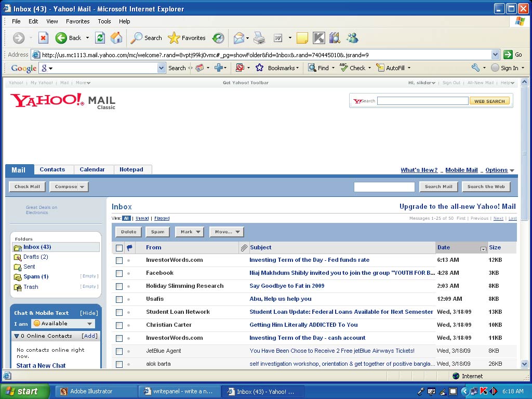This screenshot has width=532, height=399.
Task: Toggle the select-all messages checkbox
Action: (x=119, y=248)
